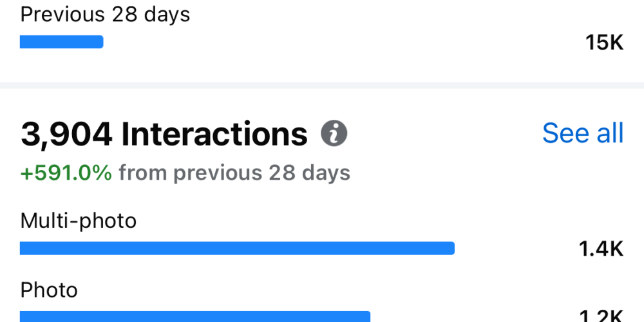Select the gray 'from previous 28 days' text
This screenshot has width=644, height=322.
234,173
